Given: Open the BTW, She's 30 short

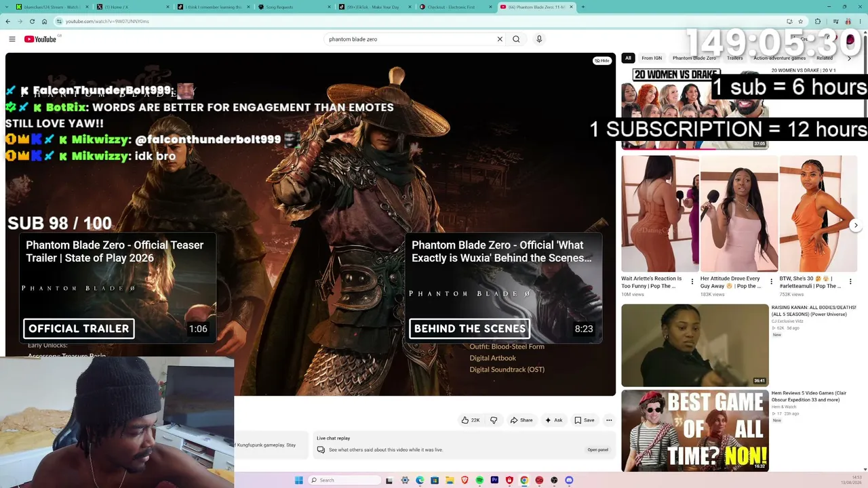Looking at the screenshot, I should pos(818,213).
